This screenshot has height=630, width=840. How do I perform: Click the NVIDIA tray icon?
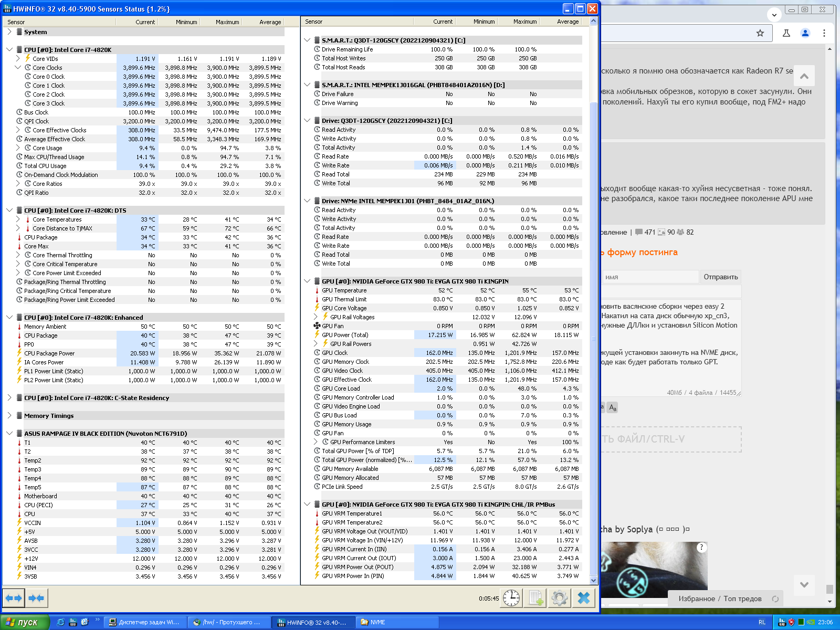[811, 622]
